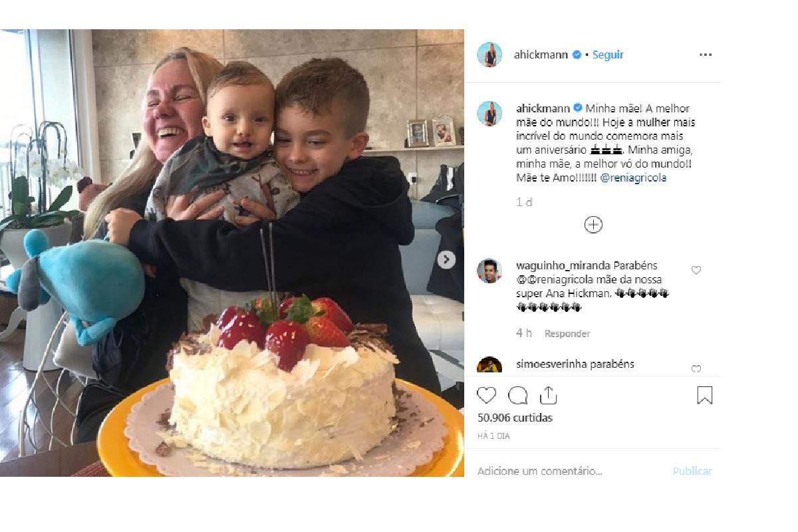
Task: Open ahickmann avatar beside the caption
Action: tap(489, 114)
